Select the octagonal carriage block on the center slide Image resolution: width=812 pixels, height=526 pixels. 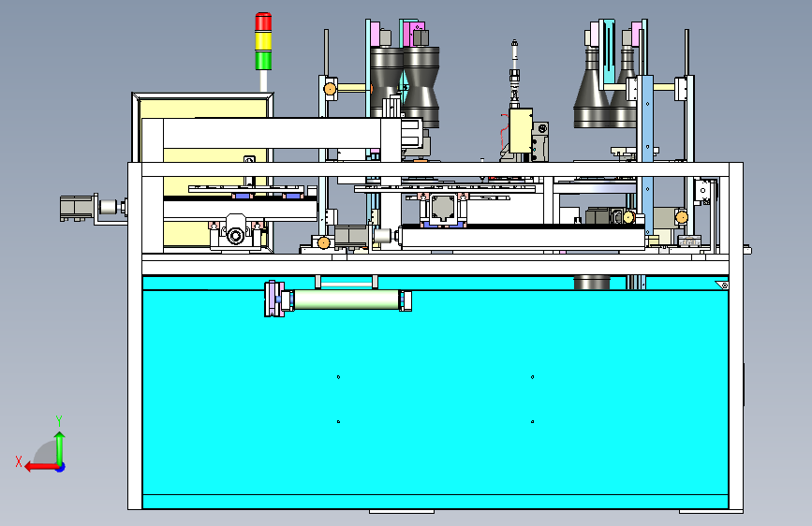pyautogui.click(x=443, y=207)
